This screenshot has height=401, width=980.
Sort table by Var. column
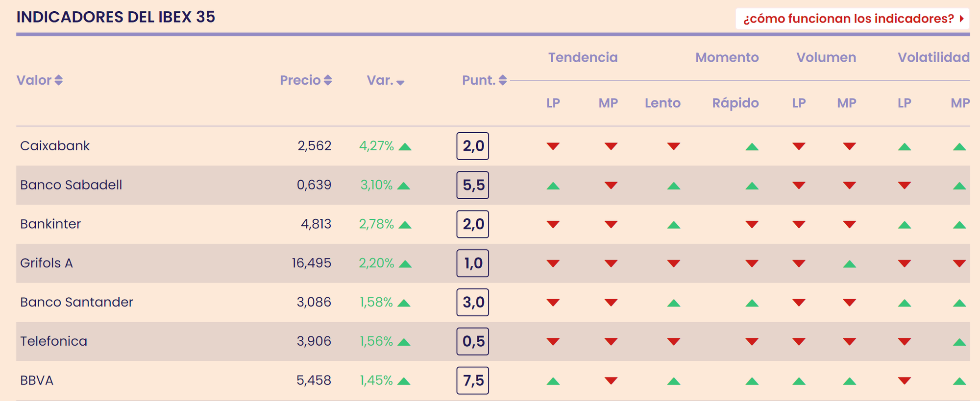[x=386, y=81]
